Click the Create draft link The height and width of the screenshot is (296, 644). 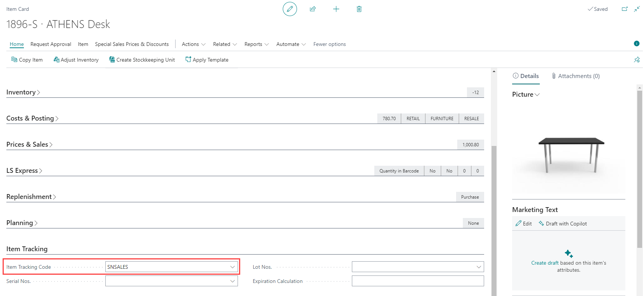click(x=545, y=263)
